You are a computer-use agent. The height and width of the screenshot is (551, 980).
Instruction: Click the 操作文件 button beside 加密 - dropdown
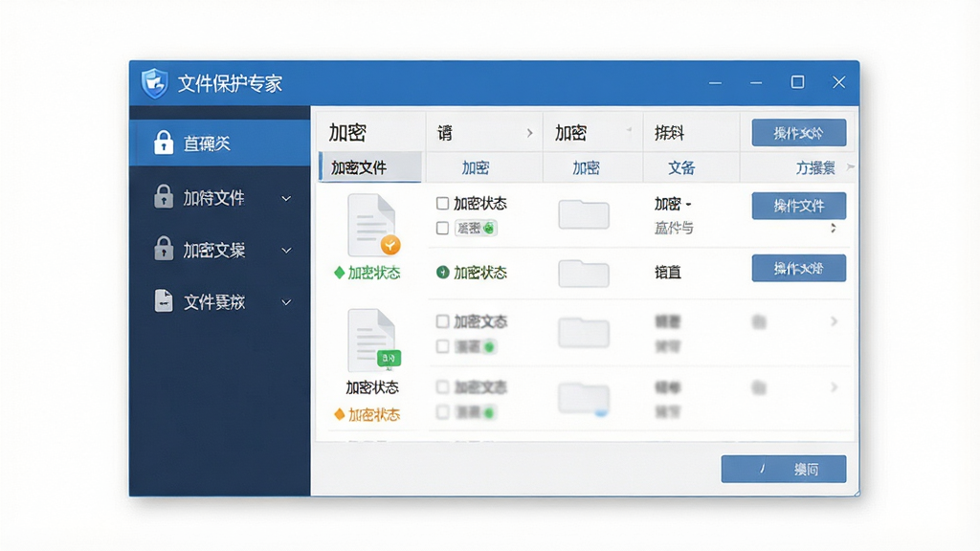click(x=799, y=206)
